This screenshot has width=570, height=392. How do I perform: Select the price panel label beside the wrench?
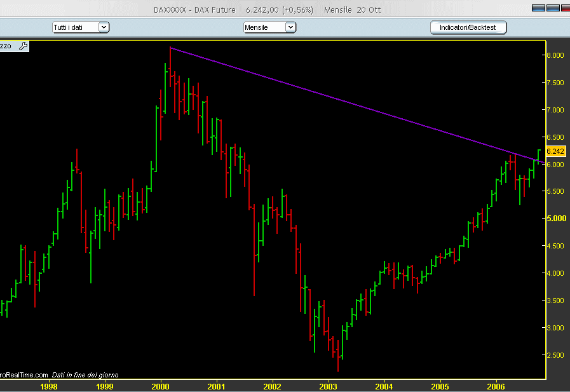point(6,46)
